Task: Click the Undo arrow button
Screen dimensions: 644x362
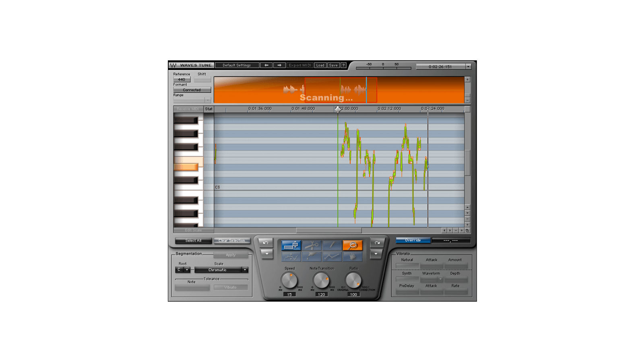Action: point(266,243)
